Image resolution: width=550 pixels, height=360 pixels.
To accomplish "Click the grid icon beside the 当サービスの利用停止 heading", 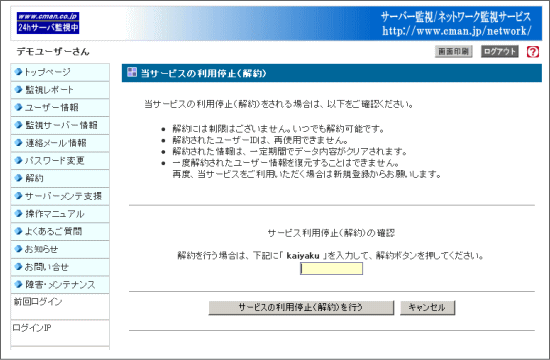I will coord(132,73).
